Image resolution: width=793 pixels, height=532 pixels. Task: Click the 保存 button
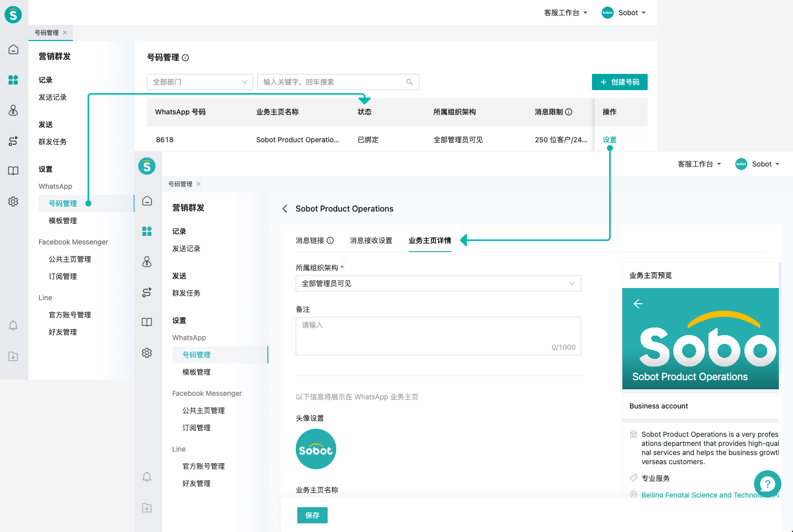click(312, 515)
